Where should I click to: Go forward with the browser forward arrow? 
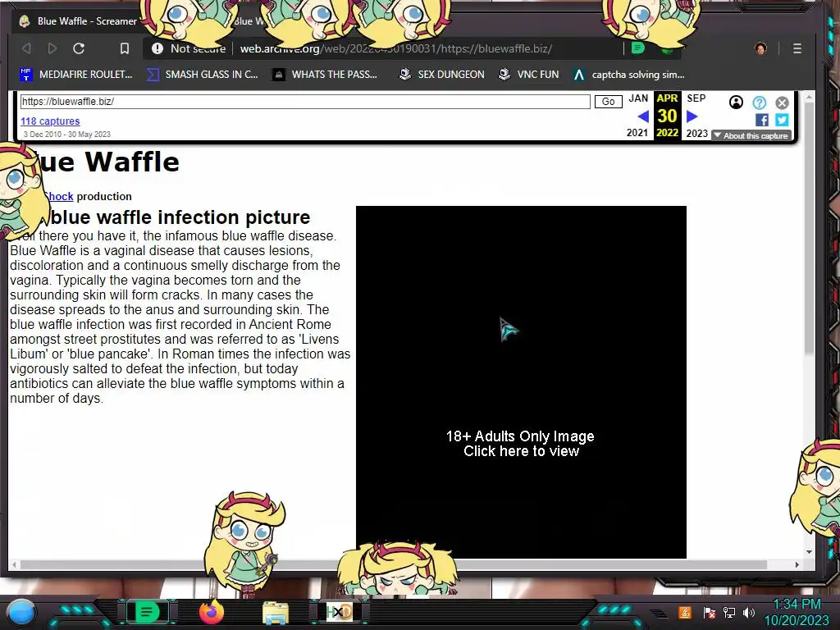click(x=52, y=48)
